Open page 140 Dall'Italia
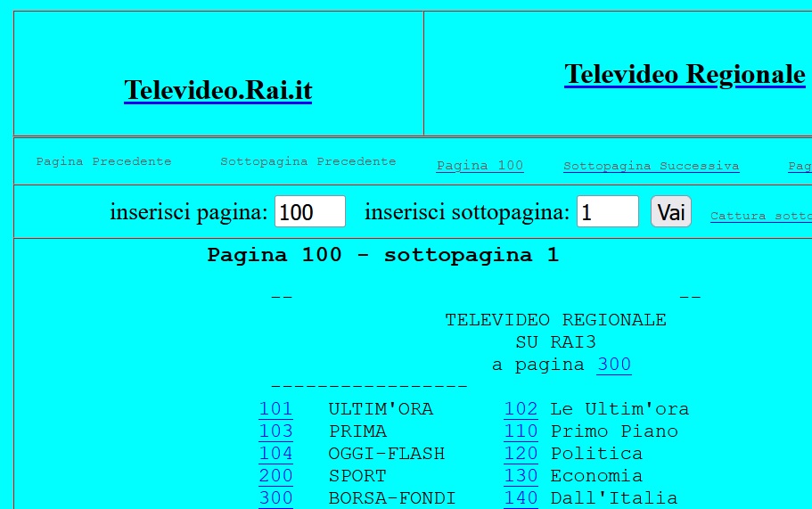 point(521,498)
